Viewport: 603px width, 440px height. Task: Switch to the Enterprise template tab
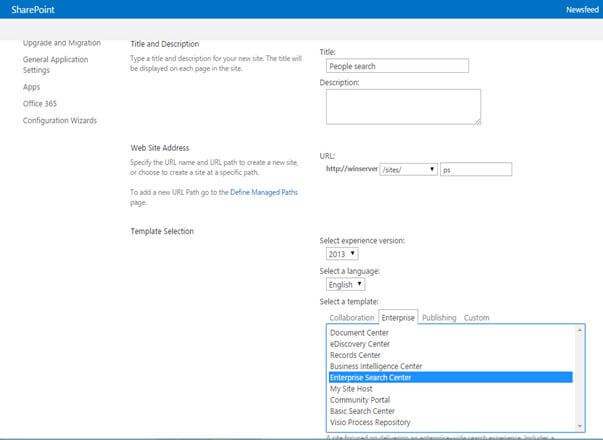(398, 317)
